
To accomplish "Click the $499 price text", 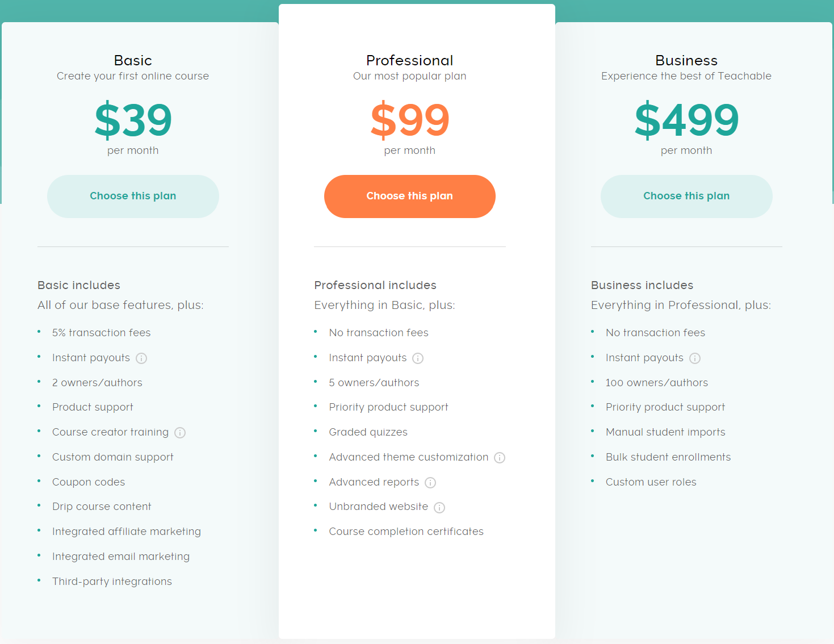I will 686,120.
